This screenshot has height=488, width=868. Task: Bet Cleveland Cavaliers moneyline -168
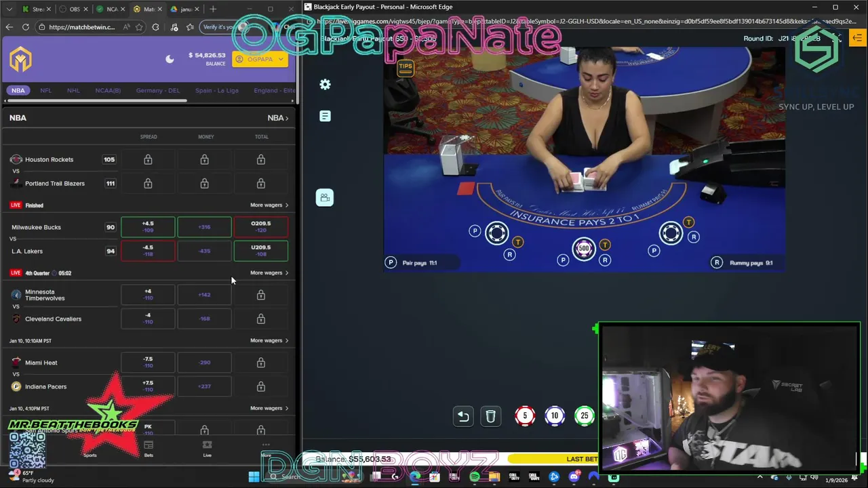point(204,319)
